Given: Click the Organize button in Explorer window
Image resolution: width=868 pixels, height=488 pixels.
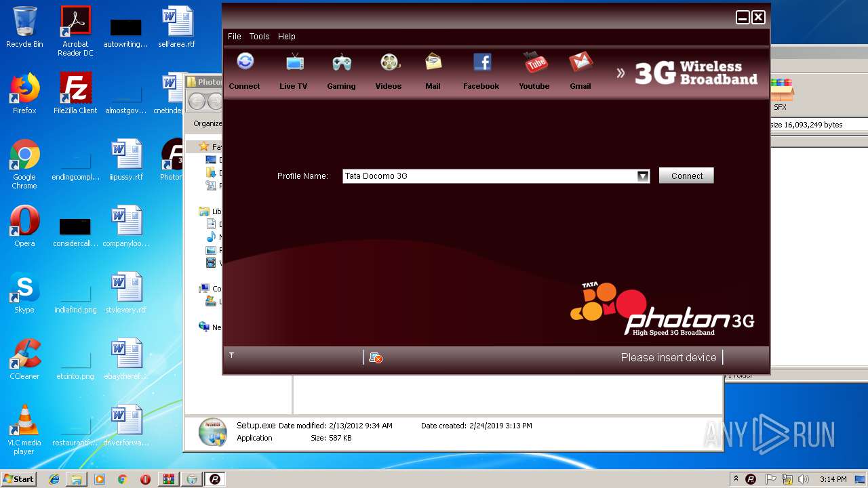Looking at the screenshot, I should [x=207, y=123].
